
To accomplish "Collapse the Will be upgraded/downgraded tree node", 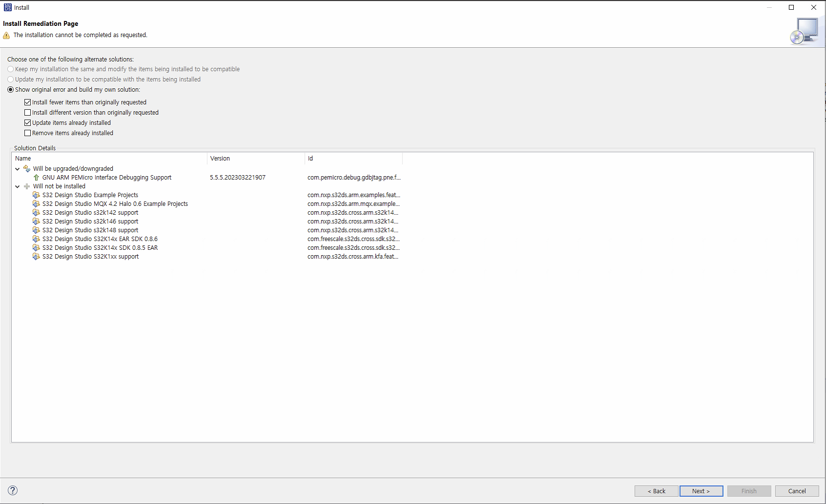I will click(18, 168).
